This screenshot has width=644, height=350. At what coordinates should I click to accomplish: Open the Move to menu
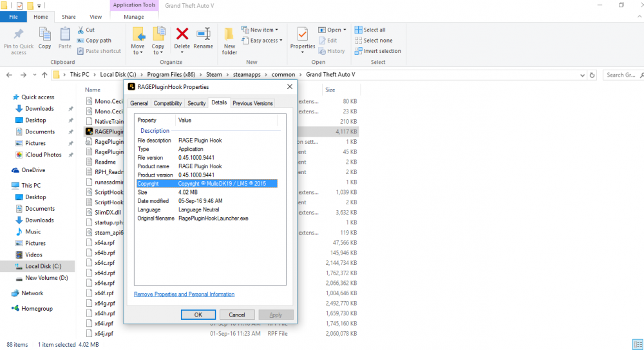click(138, 41)
